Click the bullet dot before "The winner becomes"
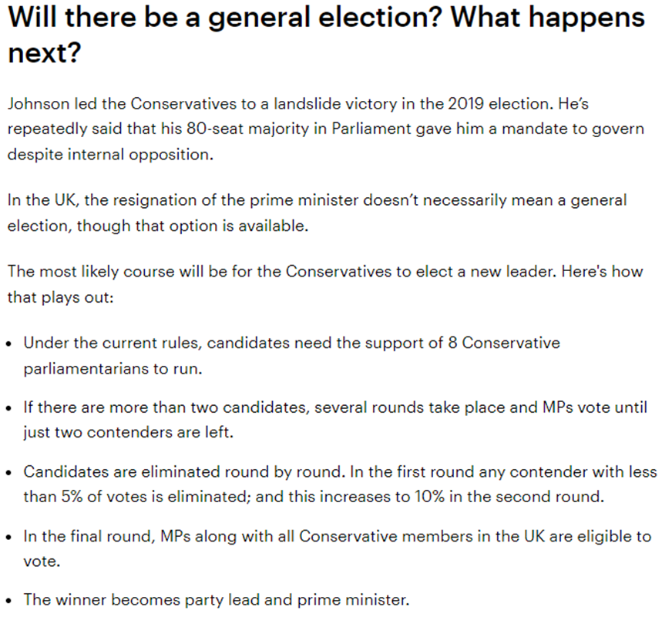The image size is (672, 620). point(8,601)
